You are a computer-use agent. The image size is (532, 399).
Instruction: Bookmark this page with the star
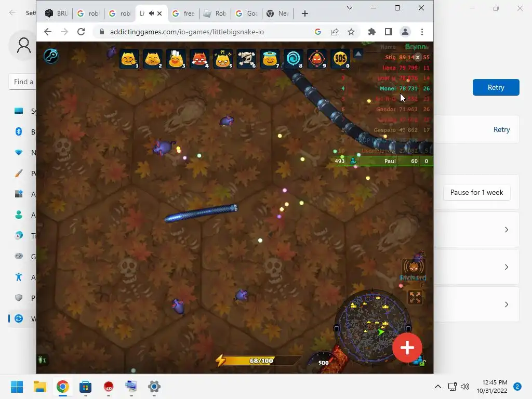click(x=351, y=32)
